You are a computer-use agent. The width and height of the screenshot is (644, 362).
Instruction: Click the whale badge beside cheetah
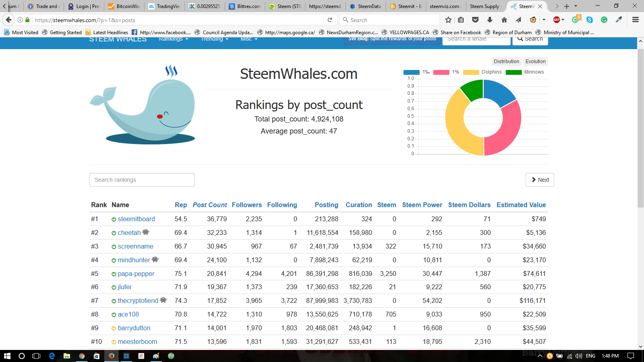146,232
